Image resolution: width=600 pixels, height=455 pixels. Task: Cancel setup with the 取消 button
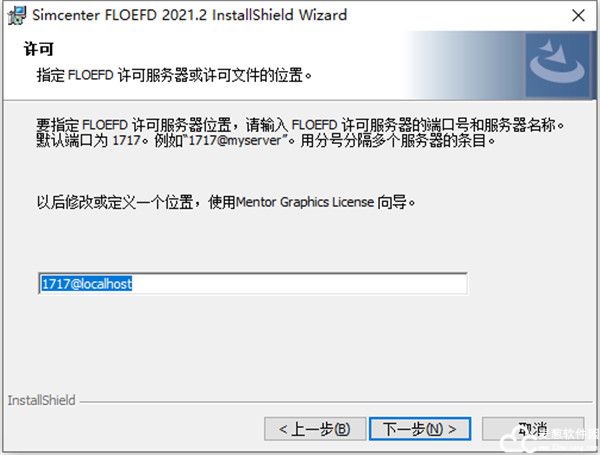click(533, 429)
